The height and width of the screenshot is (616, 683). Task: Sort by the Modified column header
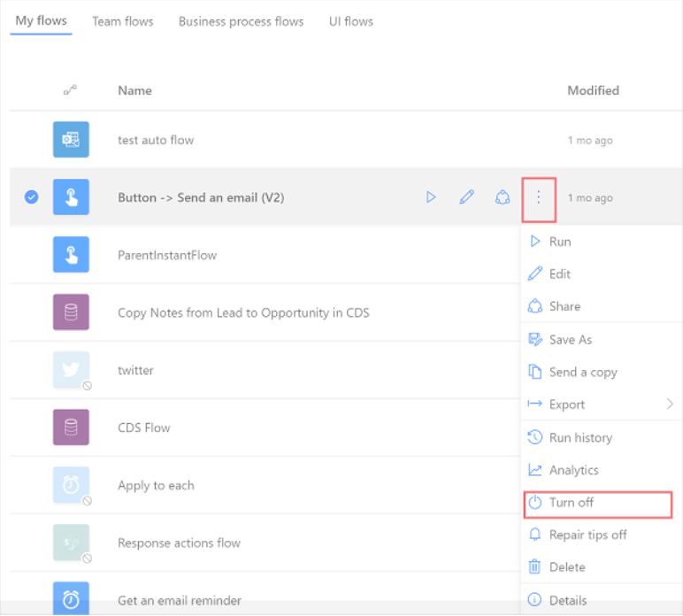(x=593, y=90)
